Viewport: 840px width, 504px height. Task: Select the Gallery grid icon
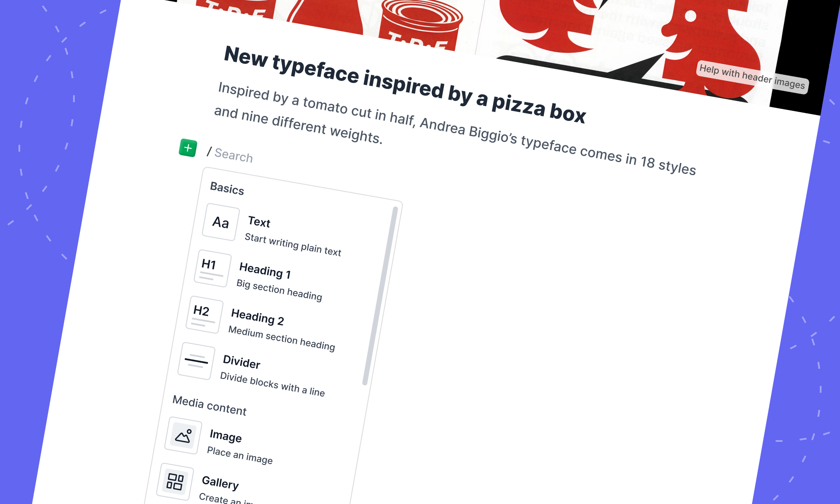175,482
